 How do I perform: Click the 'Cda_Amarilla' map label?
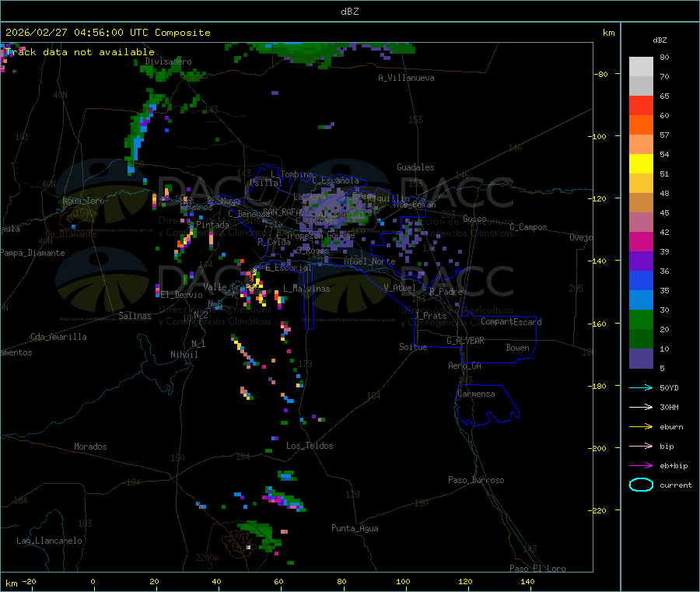click(x=58, y=337)
